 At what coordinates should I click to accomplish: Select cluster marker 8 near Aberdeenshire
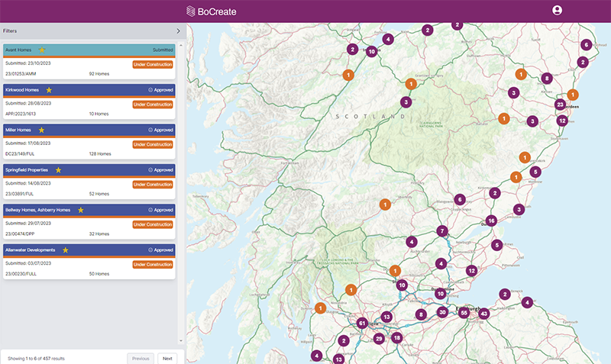tap(547, 79)
